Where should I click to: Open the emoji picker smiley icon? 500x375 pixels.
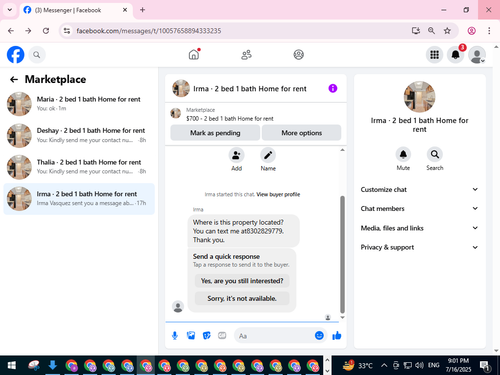coord(319,335)
